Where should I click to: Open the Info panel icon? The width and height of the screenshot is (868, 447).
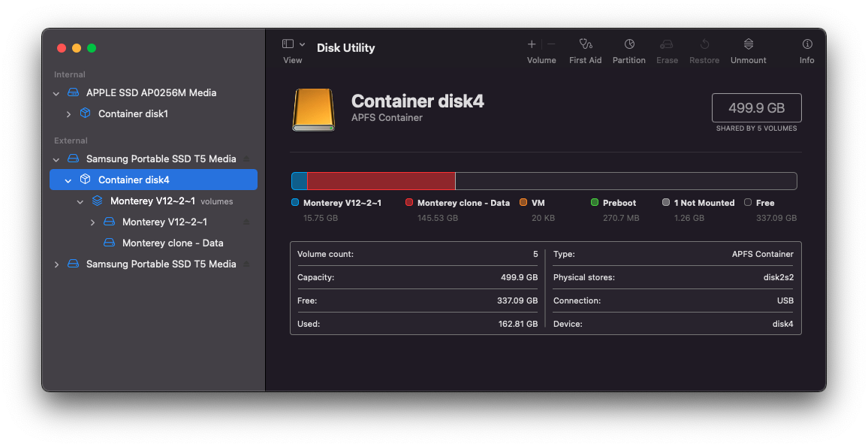click(807, 44)
